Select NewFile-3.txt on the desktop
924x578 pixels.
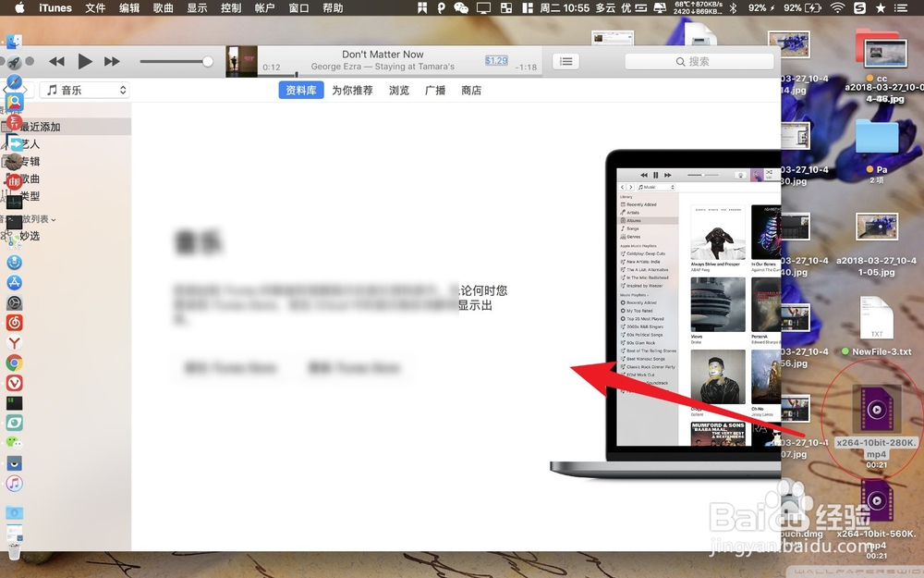tap(876, 318)
